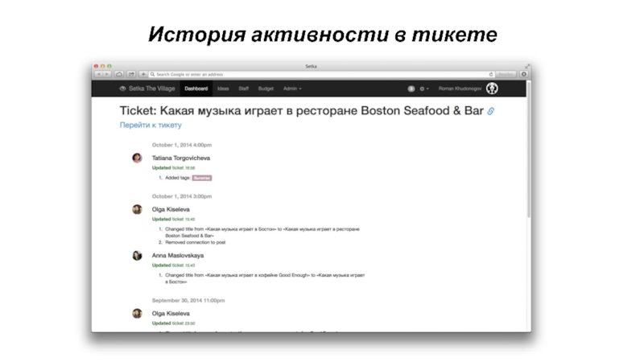The image size is (644, 362).
Task: Open the Share icon in toolbar
Action: click(131, 74)
